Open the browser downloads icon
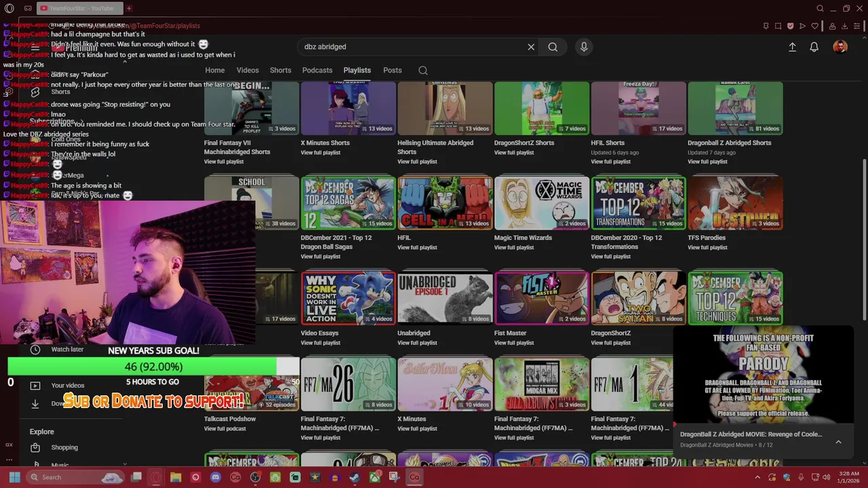Image resolution: width=868 pixels, height=488 pixels. click(845, 26)
